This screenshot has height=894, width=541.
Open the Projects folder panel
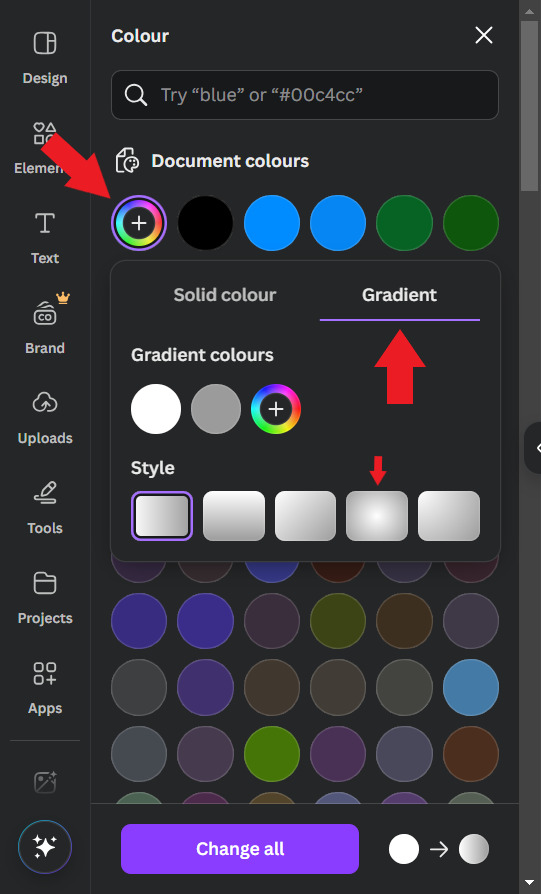tap(45, 598)
